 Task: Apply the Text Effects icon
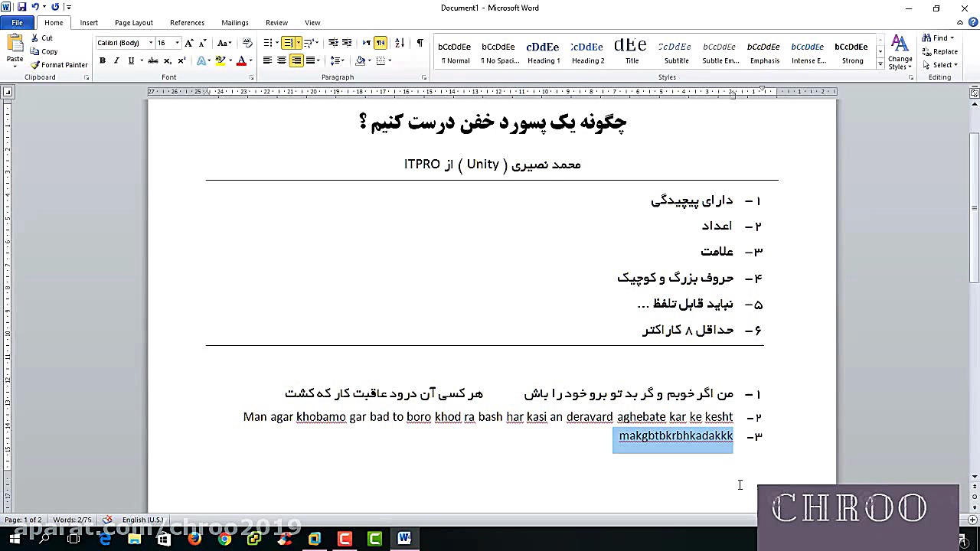click(201, 60)
